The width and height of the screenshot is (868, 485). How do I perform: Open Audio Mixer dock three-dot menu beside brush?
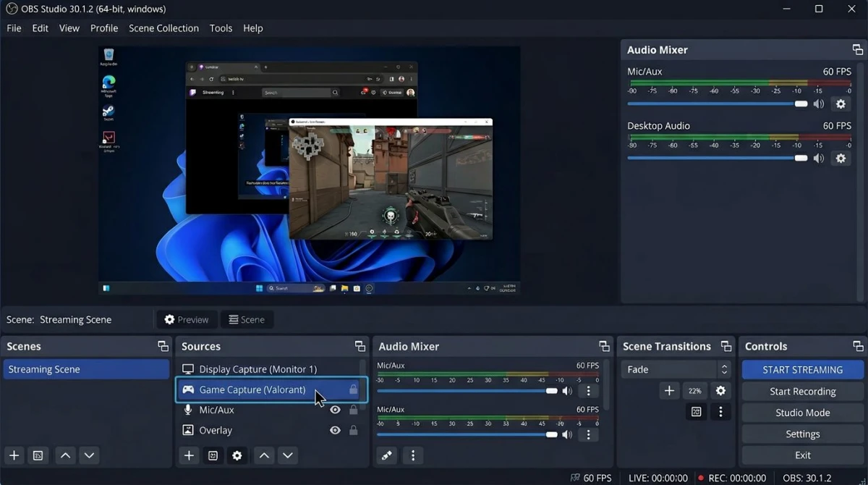413,455
